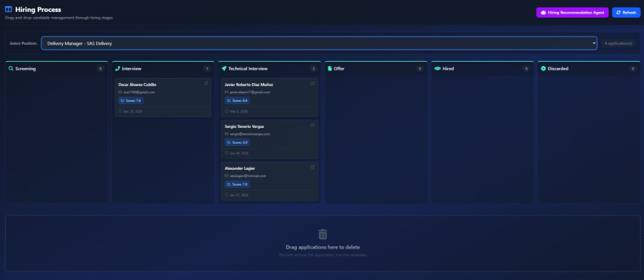Select the Sergio Tenorio Vargas candidate name

[x=245, y=126]
